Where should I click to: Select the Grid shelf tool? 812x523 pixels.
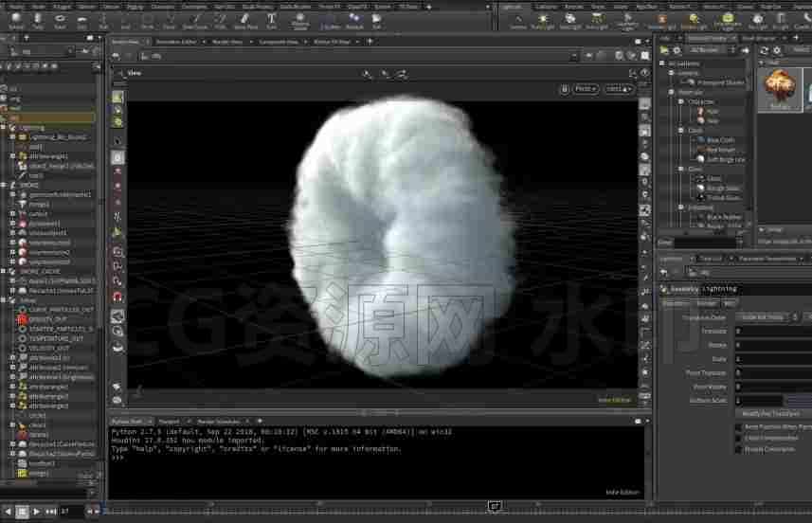coord(81,21)
